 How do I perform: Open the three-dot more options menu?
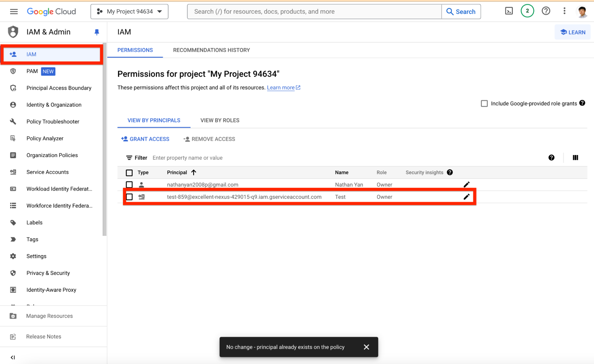(564, 11)
